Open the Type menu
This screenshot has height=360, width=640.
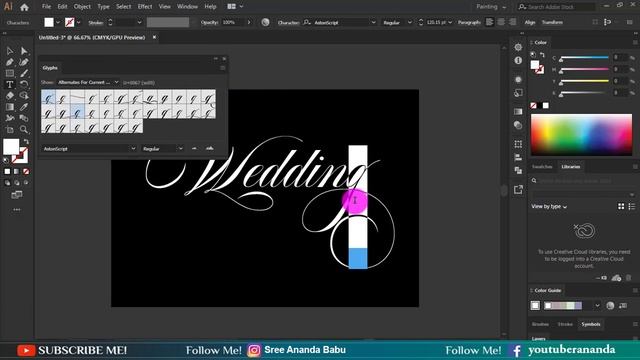[x=103, y=7]
